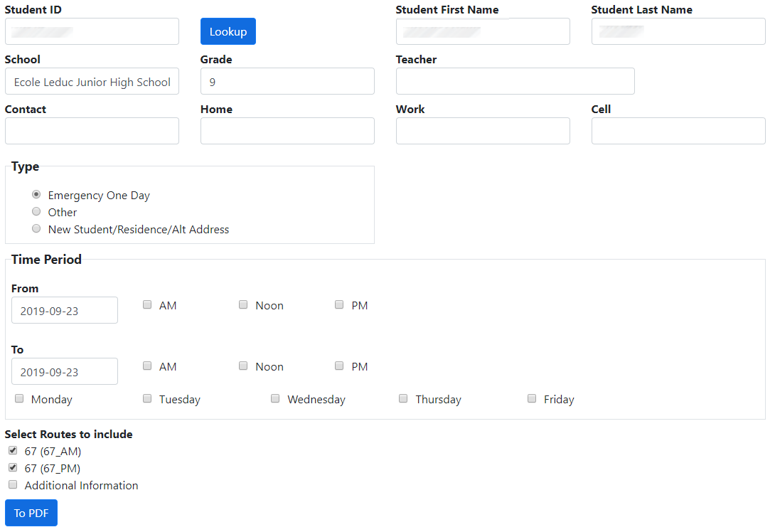Image resolution: width=775 pixels, height=532 pixels.
Task: Enable the Wednesday checkbox
Action: click(275, 398)
